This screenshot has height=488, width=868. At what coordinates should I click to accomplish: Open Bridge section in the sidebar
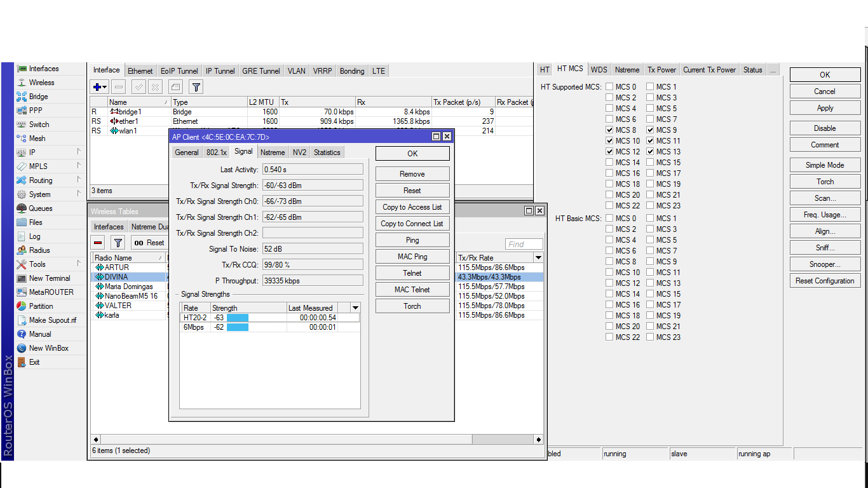38,97
